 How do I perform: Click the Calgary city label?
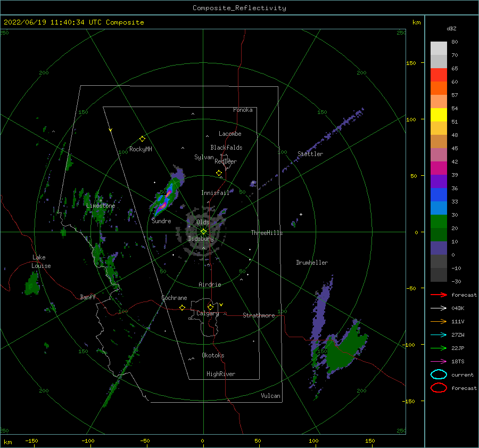(208, 313)
